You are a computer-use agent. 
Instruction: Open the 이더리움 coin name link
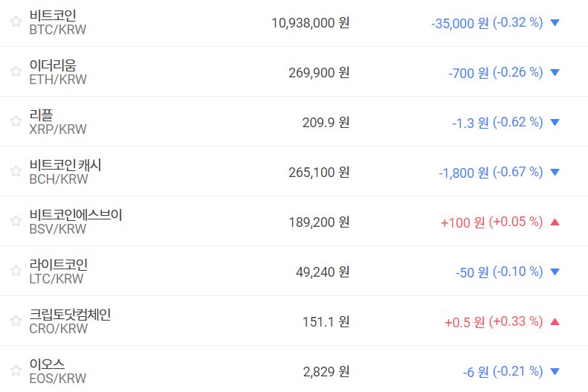click(x=53, y=65)
